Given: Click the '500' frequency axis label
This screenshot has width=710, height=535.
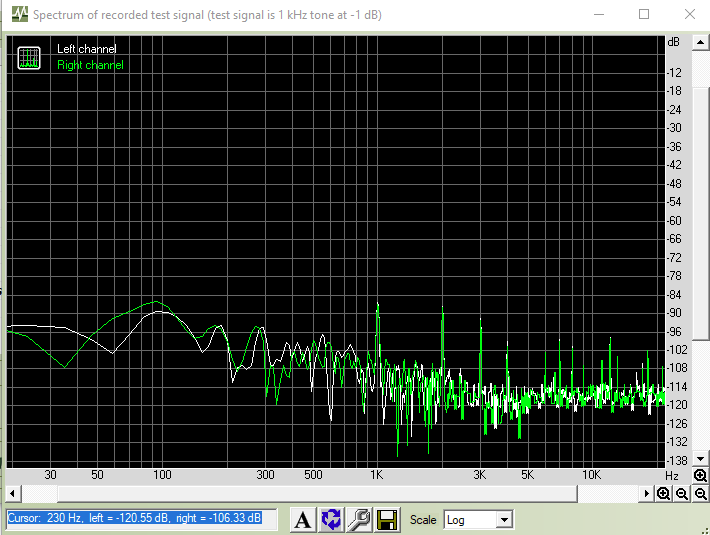Looking at the screenshot, I should click(x=313, y=475).
